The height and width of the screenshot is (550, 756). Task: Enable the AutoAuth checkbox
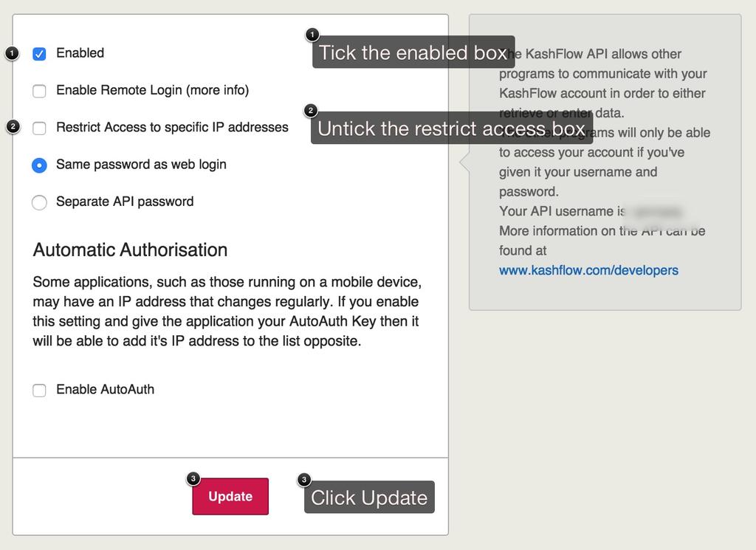tap(40, 391)
